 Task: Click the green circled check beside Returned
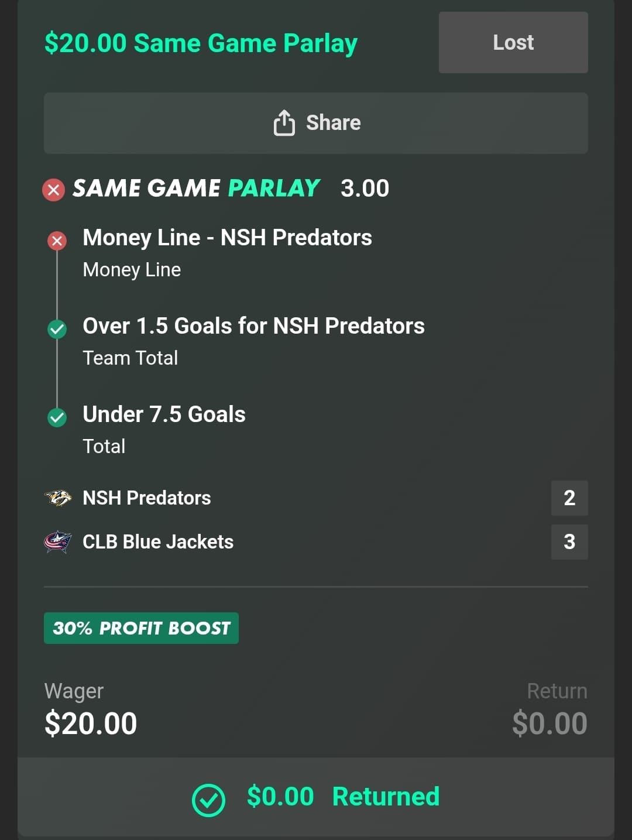pyautogui.click(x=208, y=800)
